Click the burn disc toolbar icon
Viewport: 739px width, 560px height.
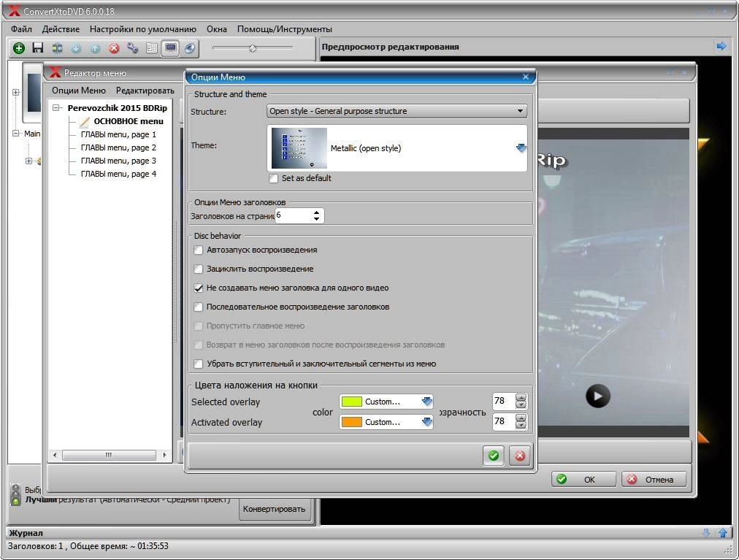click(x=189, y=48)
